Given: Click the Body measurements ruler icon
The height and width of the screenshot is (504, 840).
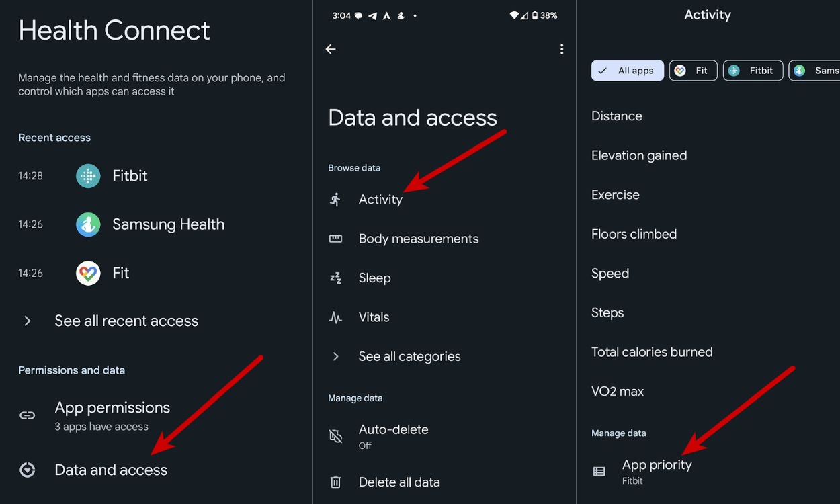Looking at the screenshot, I should pyautogui.click(x=335, y=238).
